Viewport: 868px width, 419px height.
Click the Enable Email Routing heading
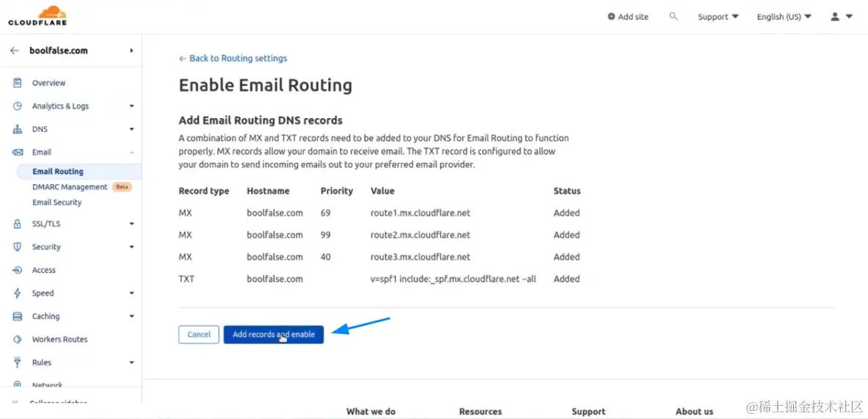coord(265,85)
